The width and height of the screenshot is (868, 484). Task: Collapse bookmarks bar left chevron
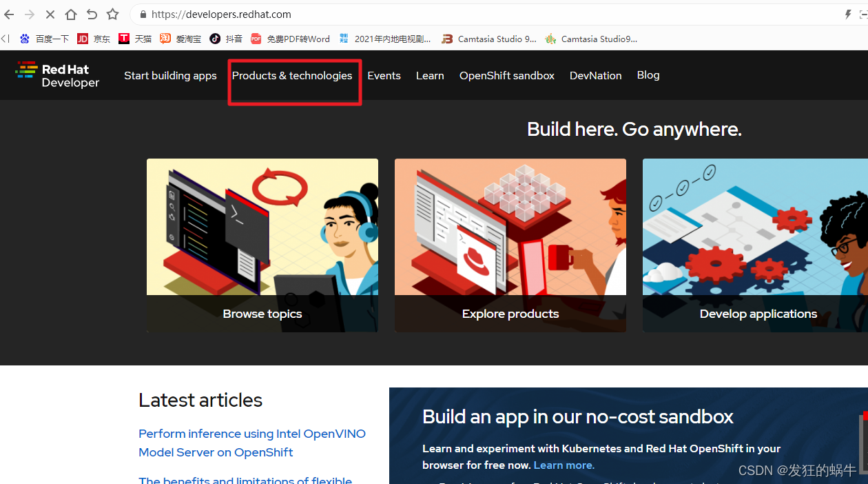(6, 39)
